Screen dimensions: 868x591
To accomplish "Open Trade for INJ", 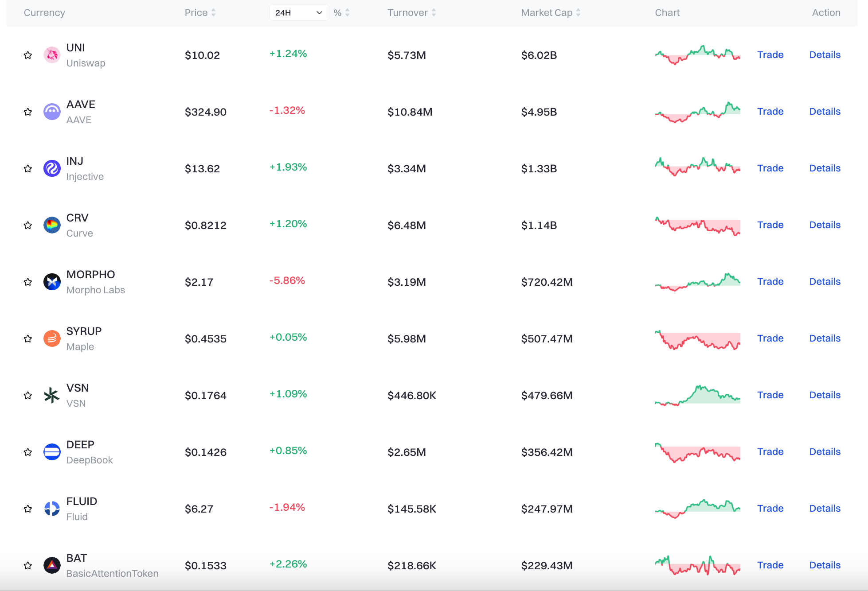I will (770, 168).
